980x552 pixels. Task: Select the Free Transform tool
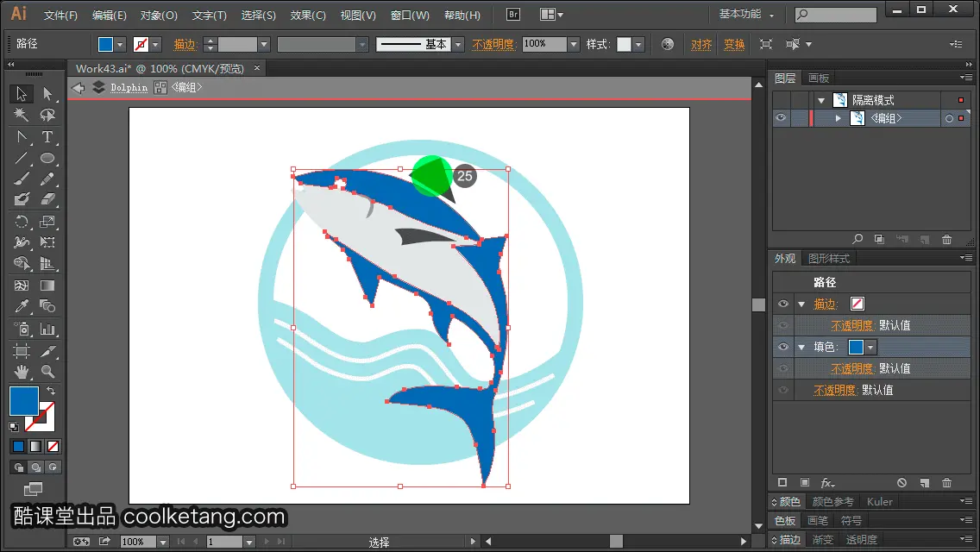(x=47, y=242)
